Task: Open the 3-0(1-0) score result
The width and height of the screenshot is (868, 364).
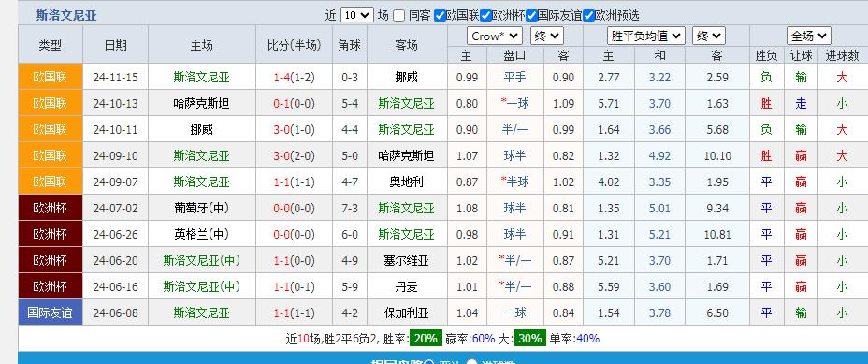Action: click(x=294, y=129)
